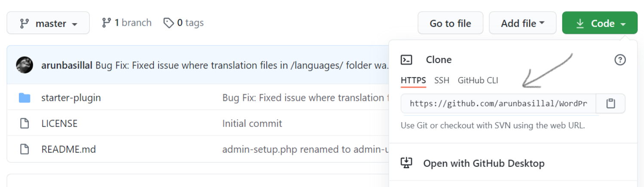The height and width of the screenshot is (187, 644).
Task: Expand the Add file dropdown
Action: pos(522,23)
